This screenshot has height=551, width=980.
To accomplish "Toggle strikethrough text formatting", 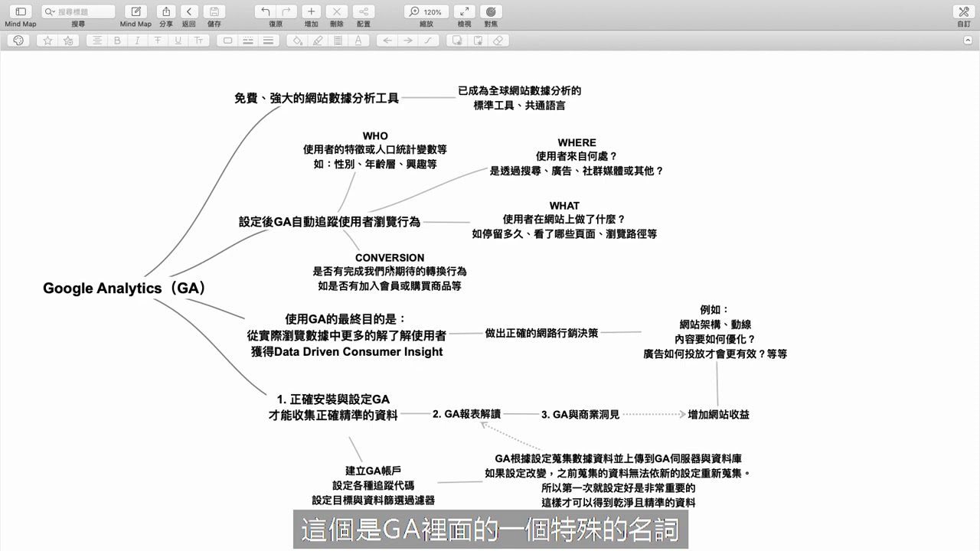I will coord(158,41).
